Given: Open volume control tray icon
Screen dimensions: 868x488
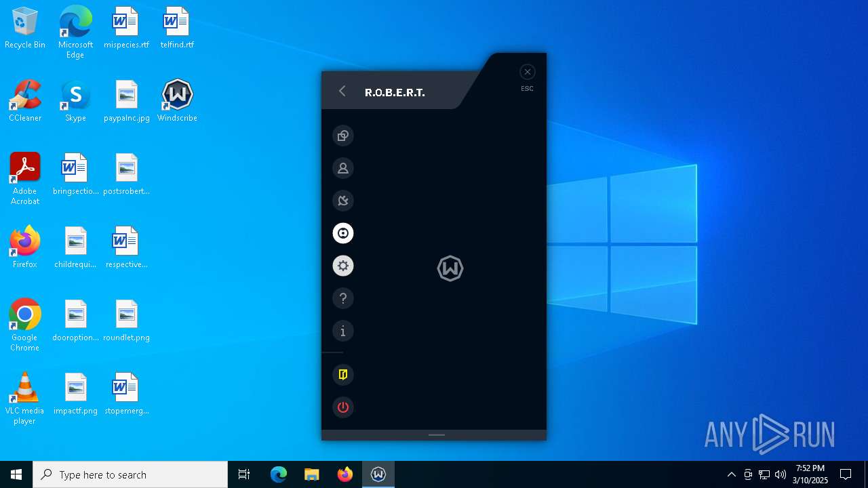Looking at the screenshot, I should [x=781, y=474].
